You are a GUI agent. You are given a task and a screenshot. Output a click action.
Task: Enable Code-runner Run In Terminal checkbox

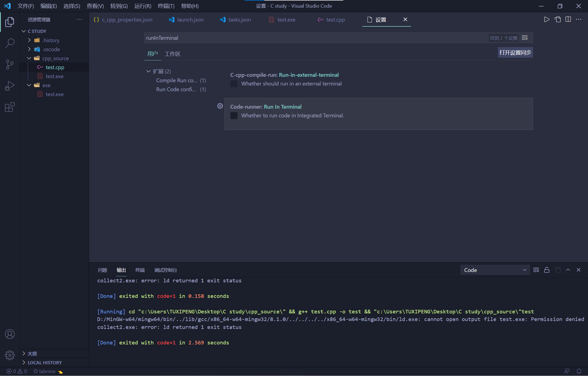tap(234, 115)
